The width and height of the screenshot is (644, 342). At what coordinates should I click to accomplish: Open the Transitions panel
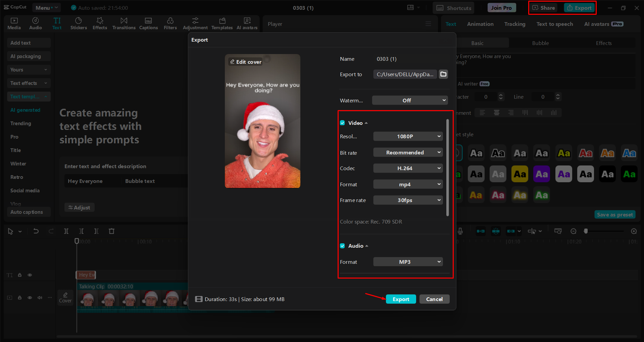[x=123, y=23]
